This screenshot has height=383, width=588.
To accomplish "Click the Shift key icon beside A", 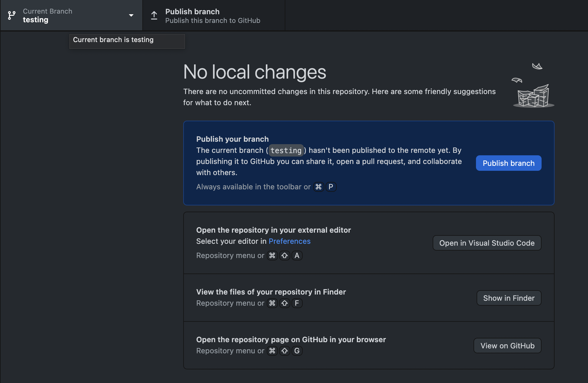I will [284, 256].
